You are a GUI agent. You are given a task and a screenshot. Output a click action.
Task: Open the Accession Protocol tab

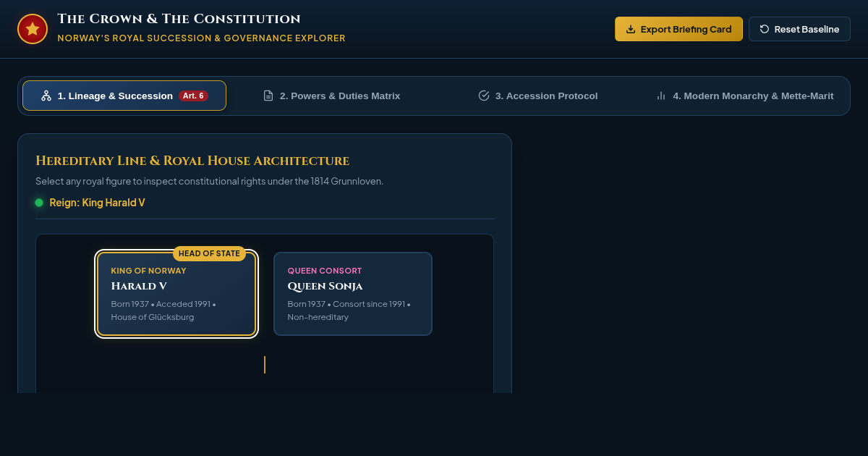[x=538, y=96]
